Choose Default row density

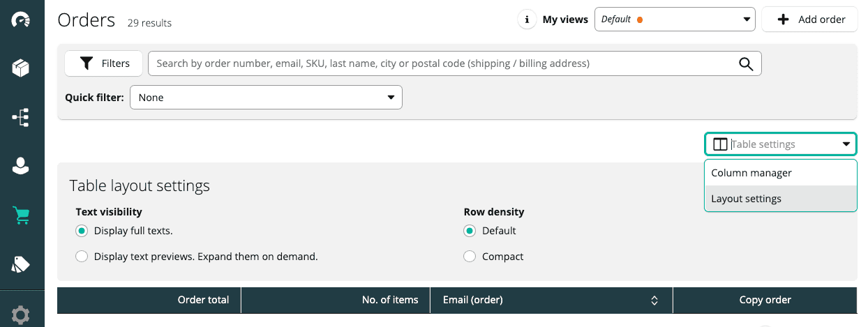click(470, 231)
